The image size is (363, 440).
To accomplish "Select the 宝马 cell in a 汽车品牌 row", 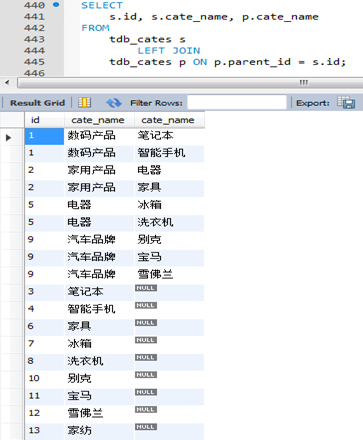I will (x=169, y=258).
